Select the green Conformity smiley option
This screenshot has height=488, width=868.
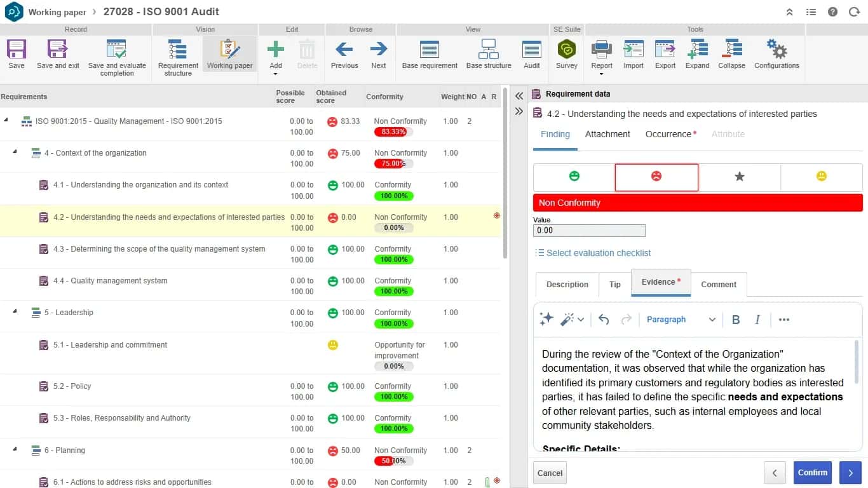[574, 177]
